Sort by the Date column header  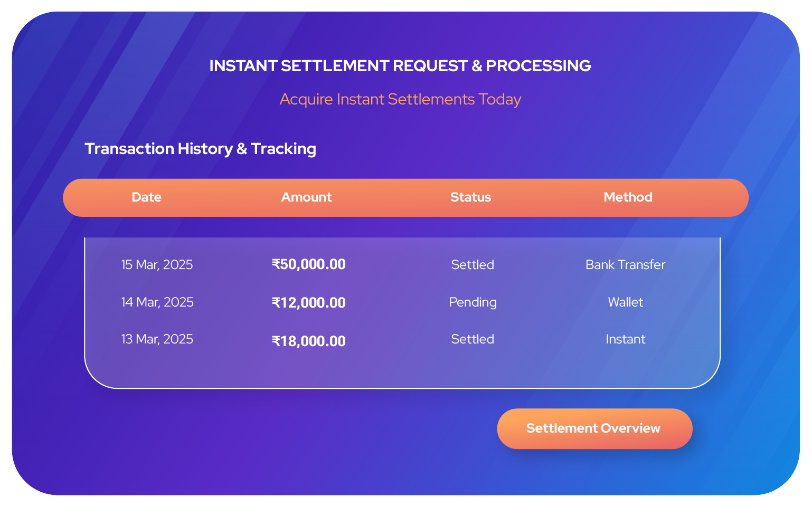click(x=146, y=197)
